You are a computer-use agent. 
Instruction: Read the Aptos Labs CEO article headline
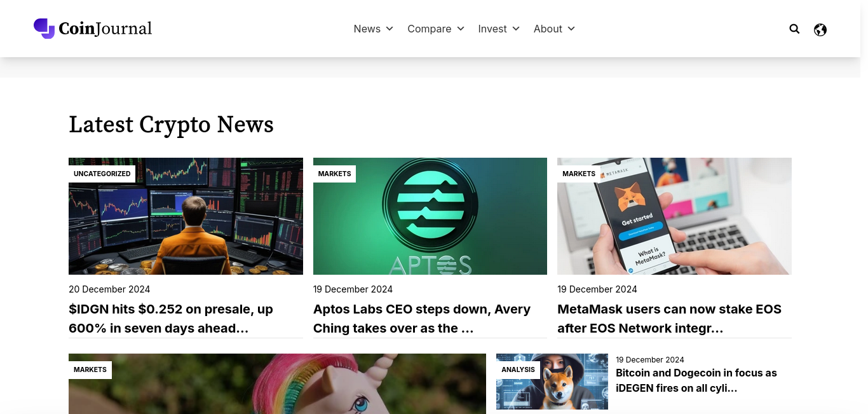coord(422,319)
